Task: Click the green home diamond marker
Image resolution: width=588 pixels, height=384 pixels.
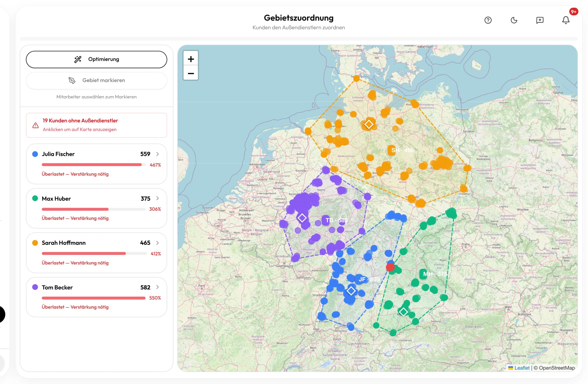Action: click(x=403, y=312)
